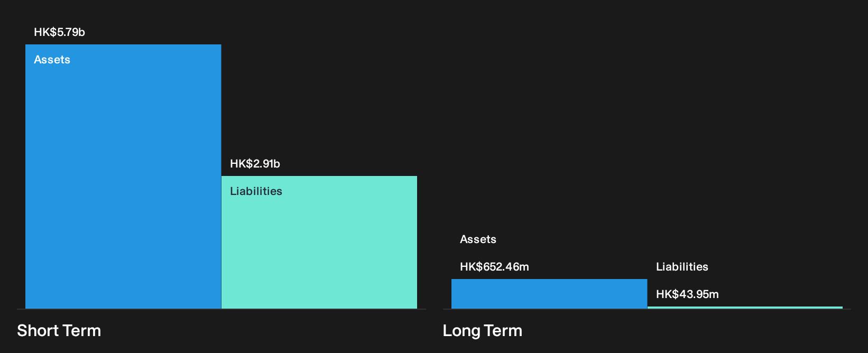Select the HK$652.46m value label
This screenshot has height=353, width=868.
[494, 267]
